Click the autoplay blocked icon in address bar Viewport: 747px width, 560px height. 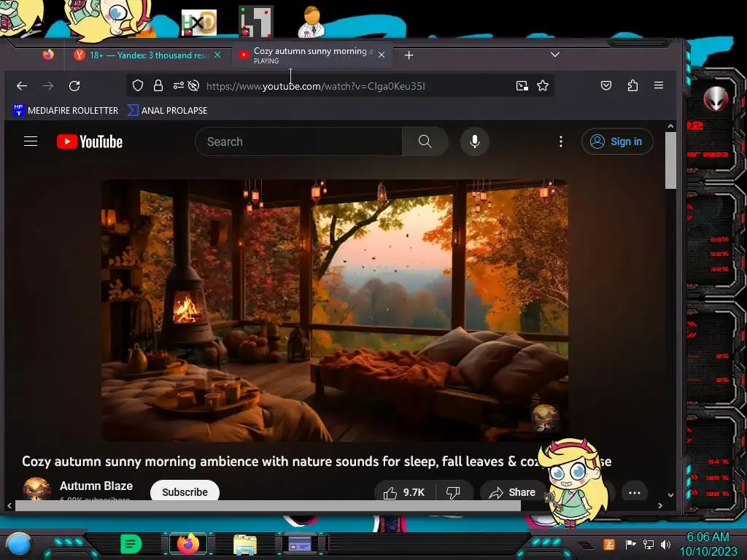pos(193,86)
